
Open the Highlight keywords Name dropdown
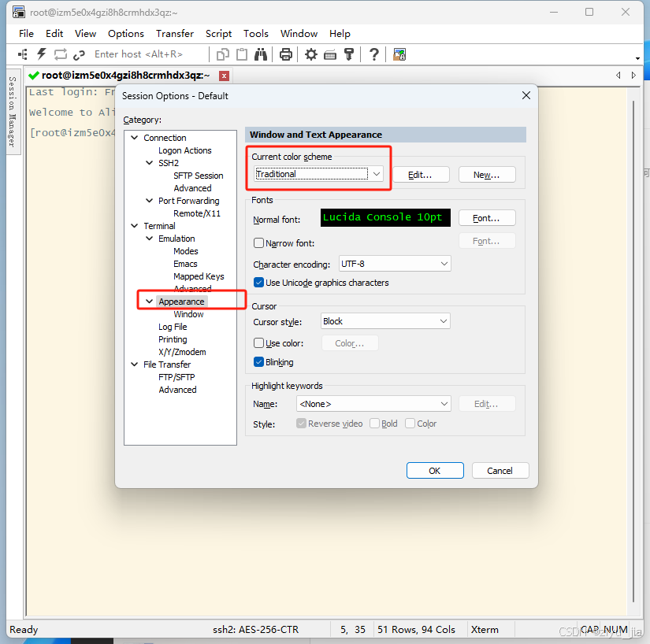(373, 404)
